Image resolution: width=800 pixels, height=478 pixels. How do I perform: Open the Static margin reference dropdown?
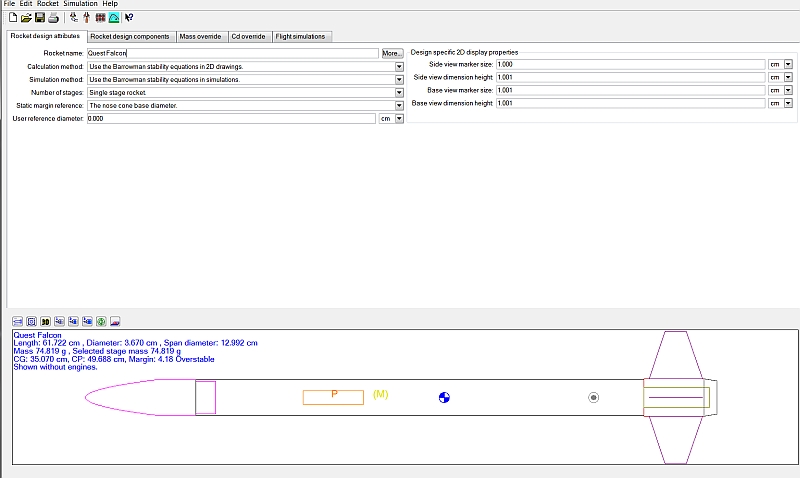click(399, 105)
